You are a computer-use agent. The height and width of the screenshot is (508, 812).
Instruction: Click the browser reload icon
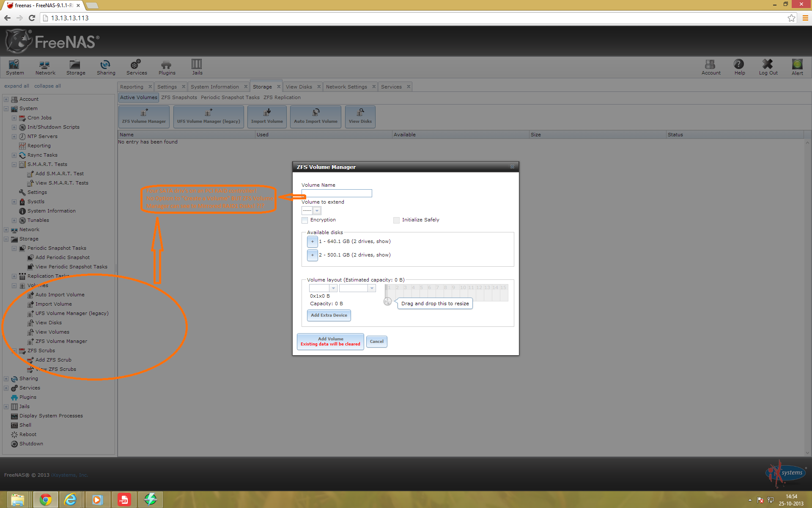tap(32, 18)
